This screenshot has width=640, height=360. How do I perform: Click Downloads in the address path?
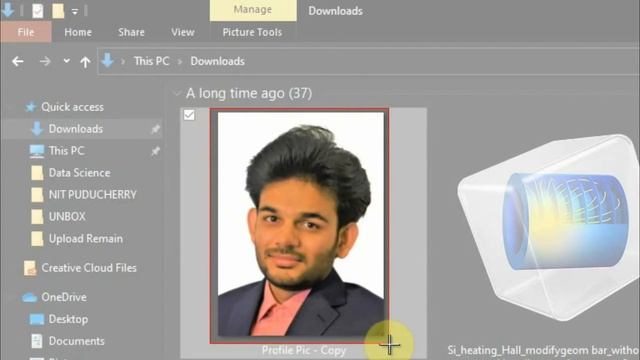click(x=218, y=61)
